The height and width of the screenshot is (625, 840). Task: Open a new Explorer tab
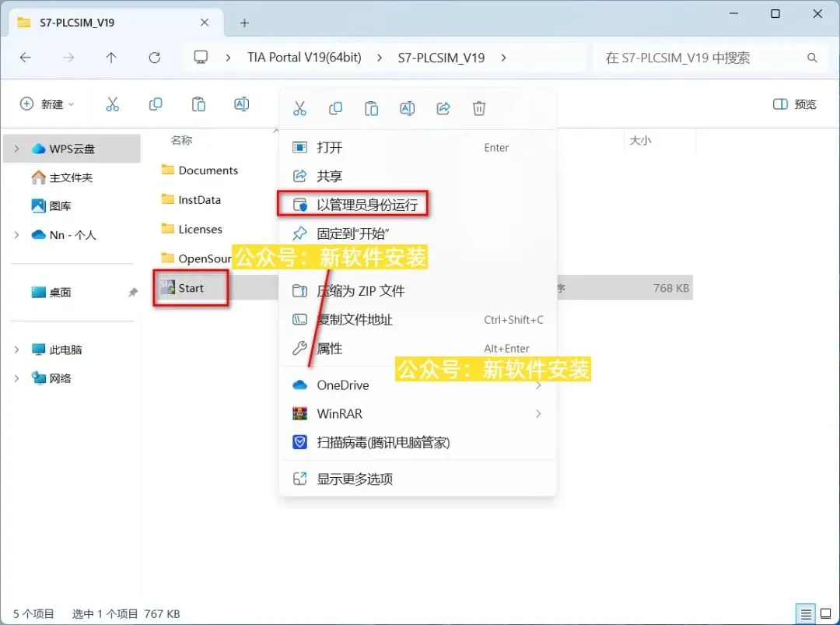point(244,23)
